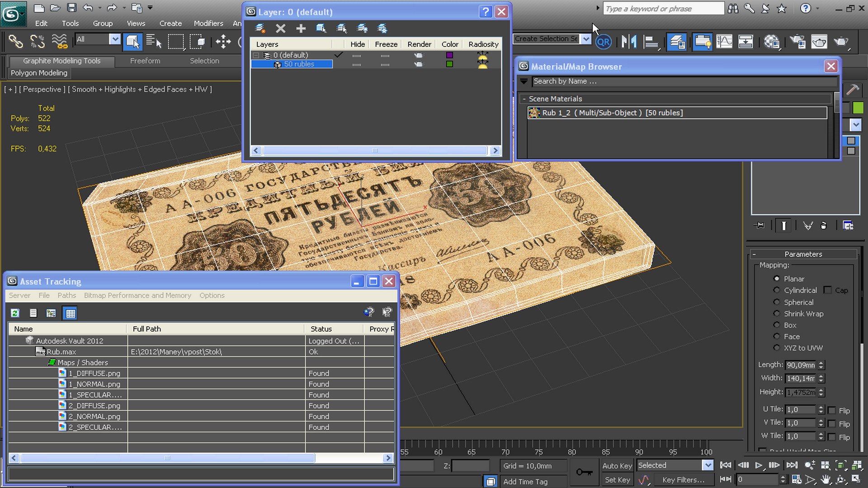Click the Refresh icon in Asset Tracking

tap(15, 313)
